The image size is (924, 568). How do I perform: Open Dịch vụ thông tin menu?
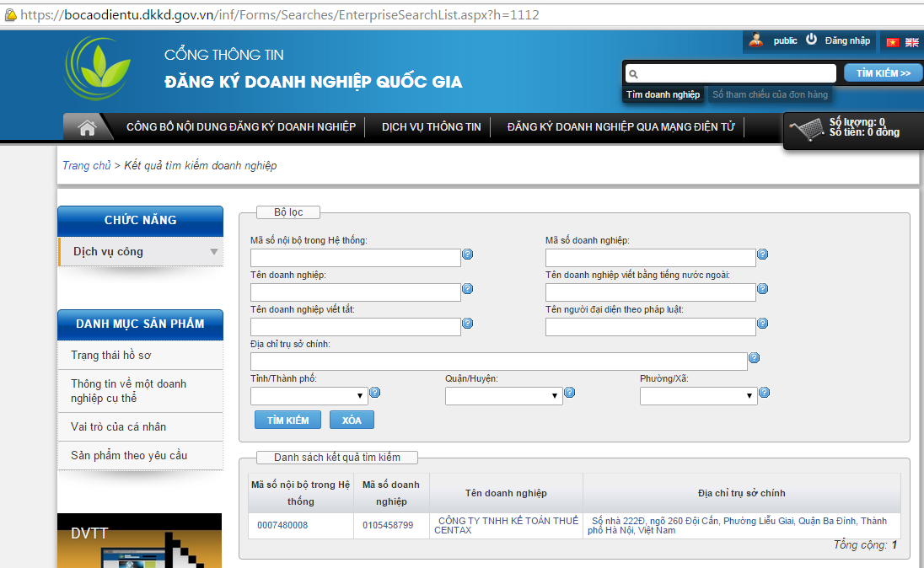coord(431,127)
